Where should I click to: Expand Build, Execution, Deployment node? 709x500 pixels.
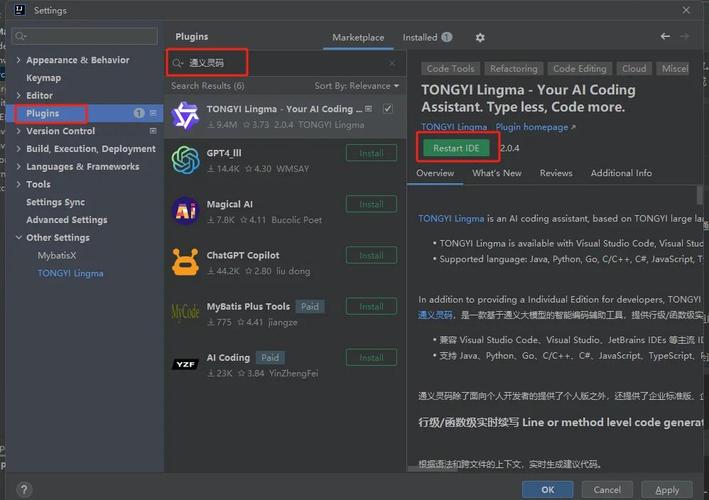19,148
